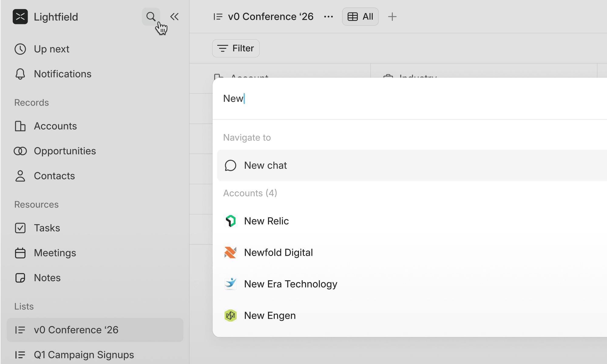The width and height of the screenshot is (607, 364).
Task: Open the Filter button
Action: point(236,48)
